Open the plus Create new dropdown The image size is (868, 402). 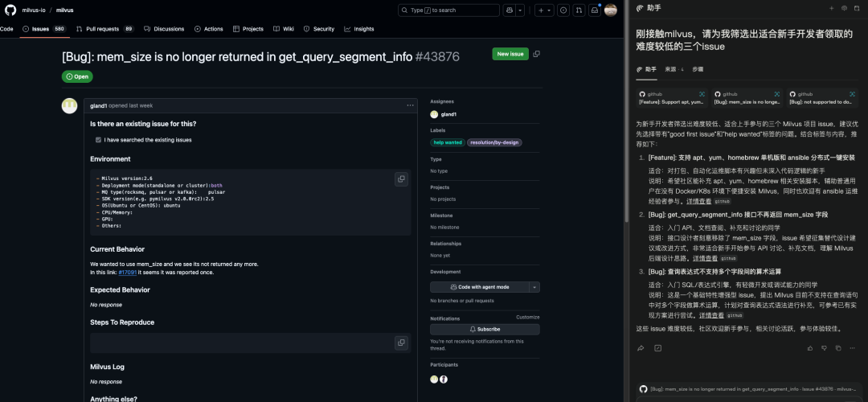pyautogui.click(x=544, y=10)
